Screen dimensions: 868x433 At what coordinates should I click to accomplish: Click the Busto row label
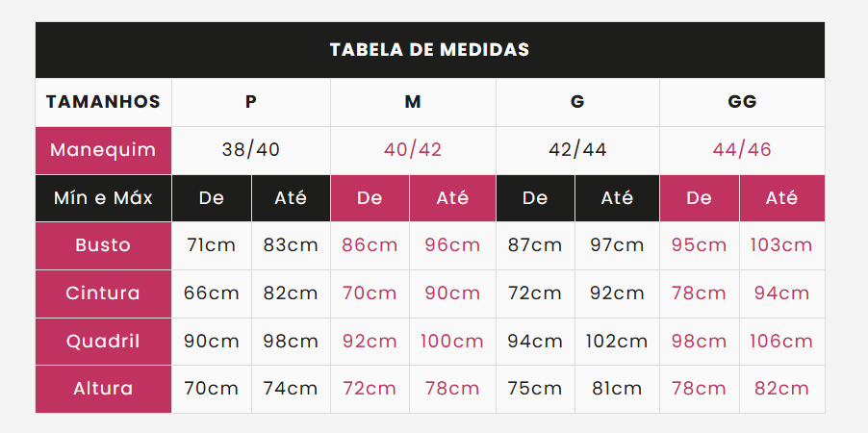[104, 245]
